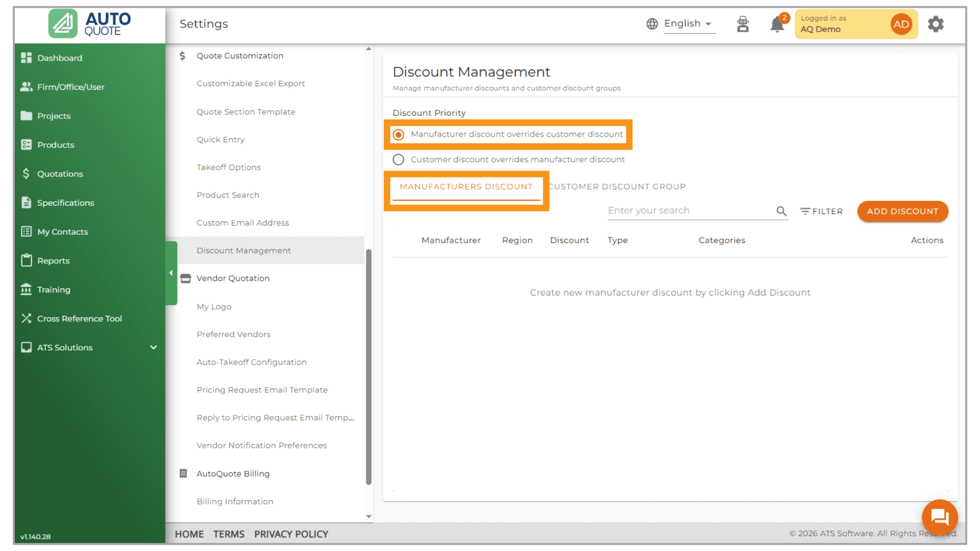This screenshot has height=551, width=980.
Task: Click the AD user avatar
Action: pos(901,24)
